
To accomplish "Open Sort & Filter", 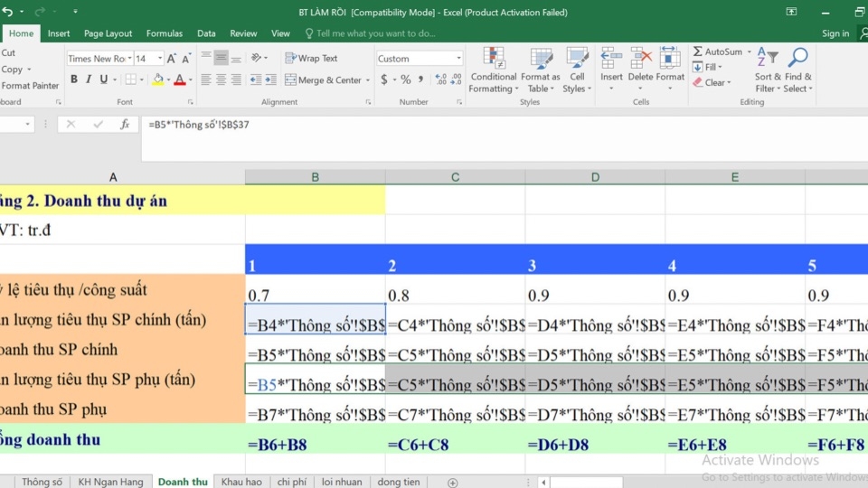I will point(768,70).
